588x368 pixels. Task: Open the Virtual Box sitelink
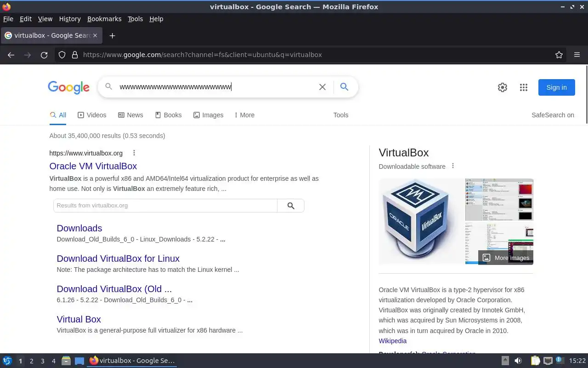[79, 319]
